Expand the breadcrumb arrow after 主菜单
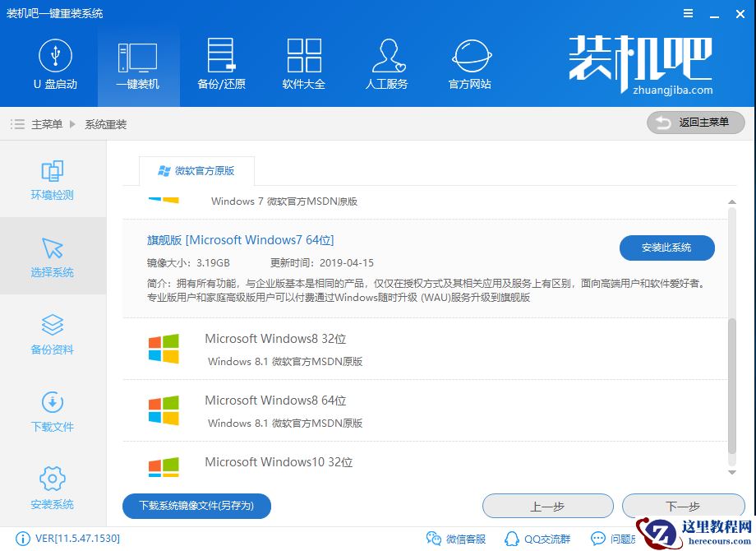 [x=72, y=123]
